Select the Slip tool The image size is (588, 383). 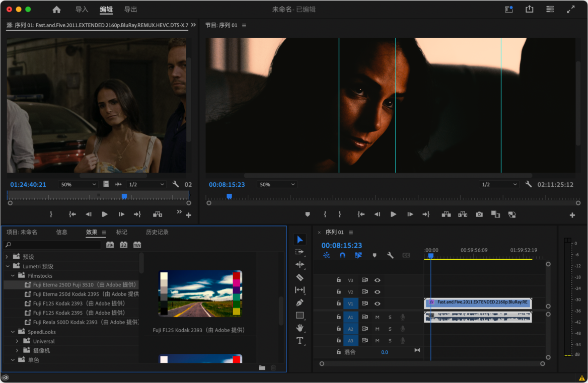pyautogui.click(x=300, y=290)
